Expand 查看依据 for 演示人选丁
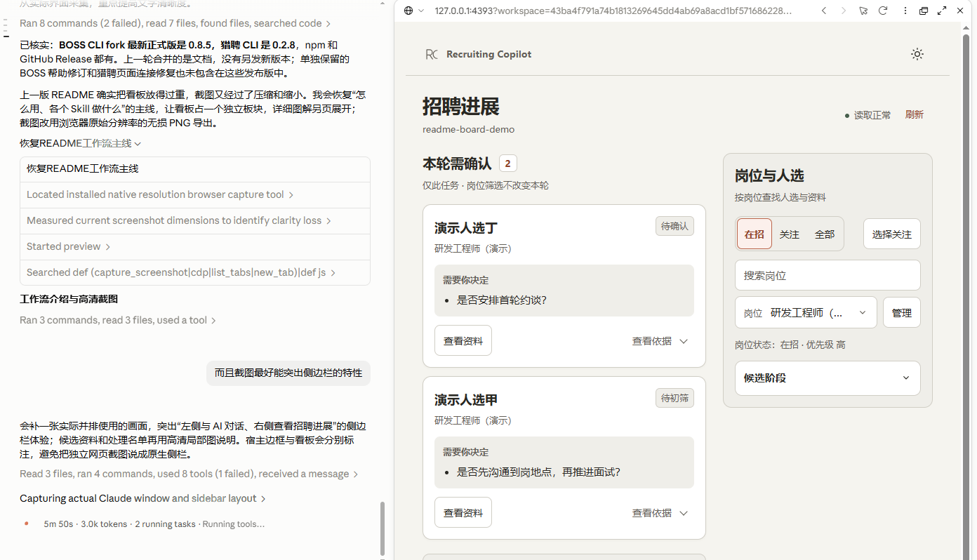Screen dimensions: 977x560 coord(660,341)
